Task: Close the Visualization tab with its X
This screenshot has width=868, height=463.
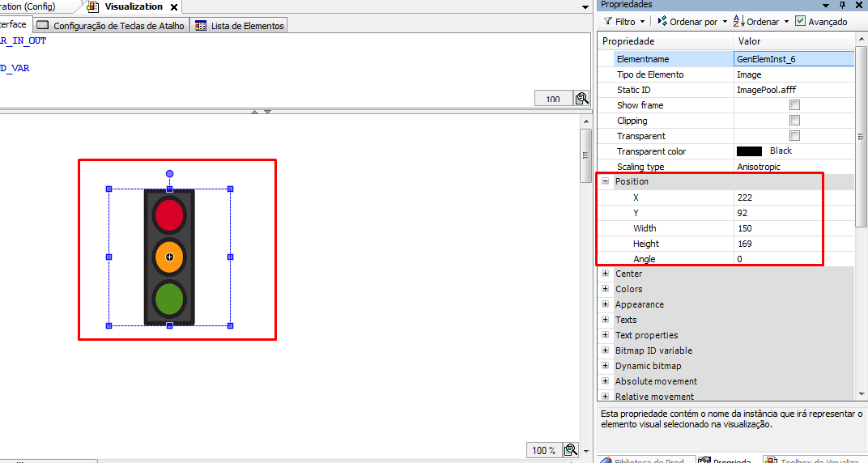Action: pyautogui.click(x=173, y=6)
